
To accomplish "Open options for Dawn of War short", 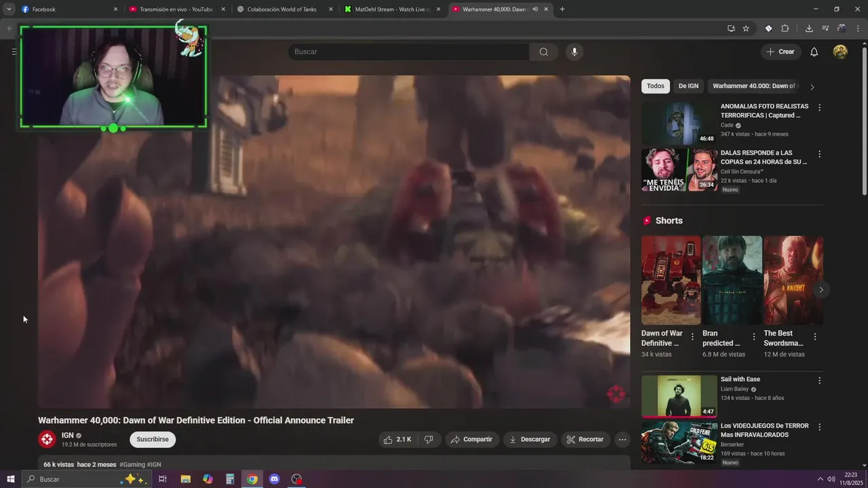I will (692, 337).
